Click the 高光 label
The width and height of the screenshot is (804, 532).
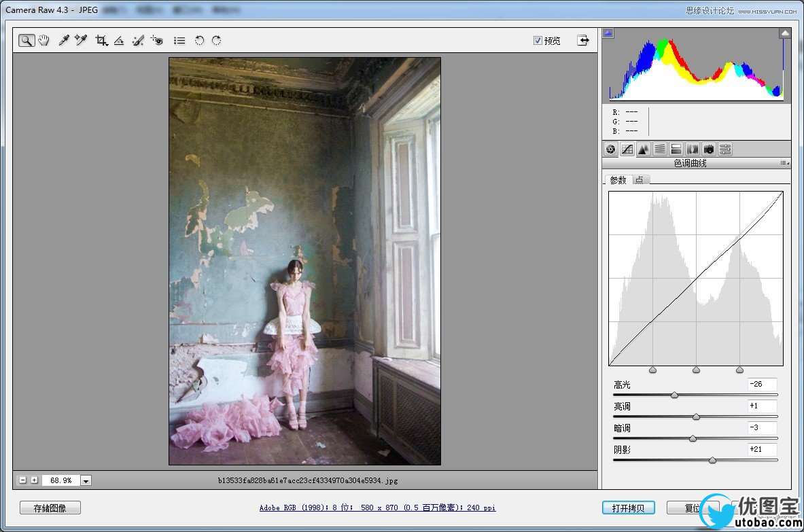tap(622, 385)
